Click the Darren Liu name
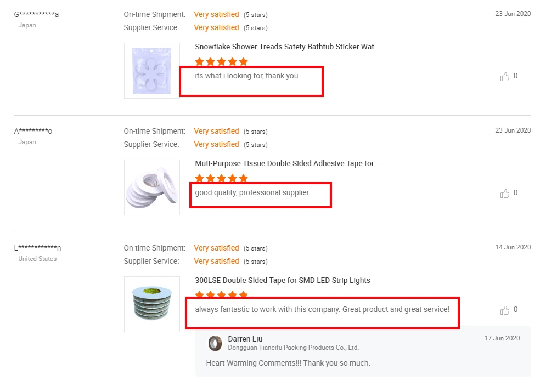 pyautogui.click(x=245, y=339)
